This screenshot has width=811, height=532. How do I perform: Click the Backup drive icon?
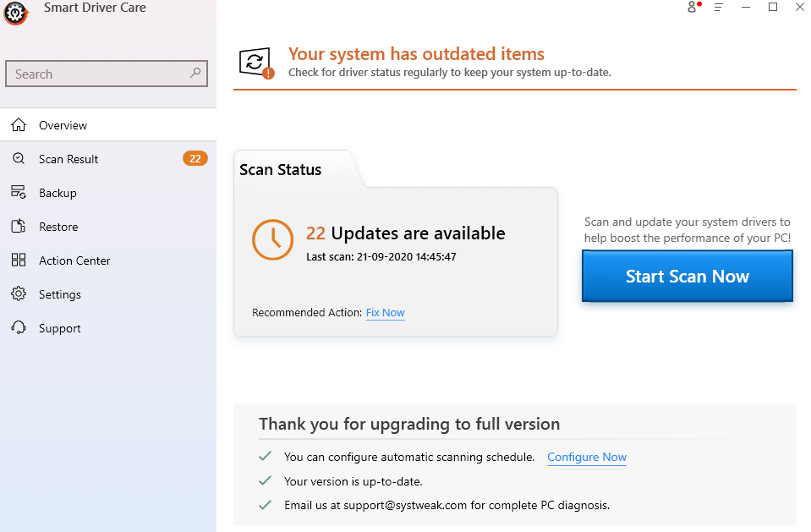click(19, 193)
